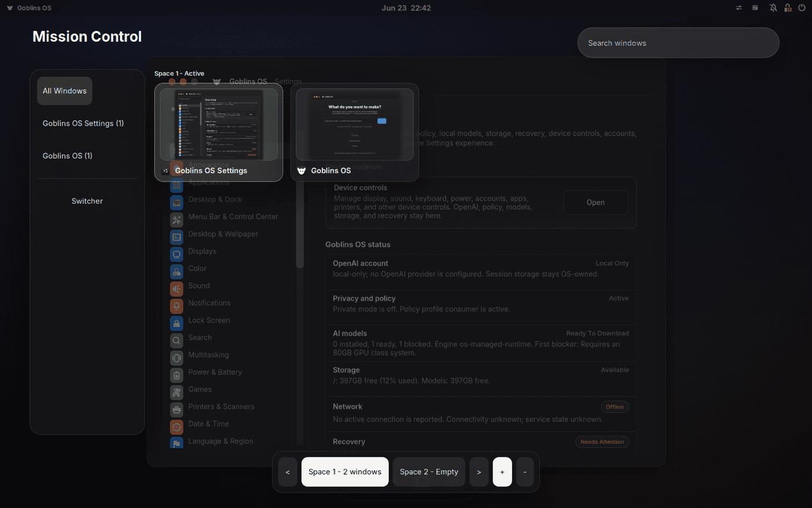Click Printers & Scanners icon in background Settings
812x508 pixels.
coord(176,410)
